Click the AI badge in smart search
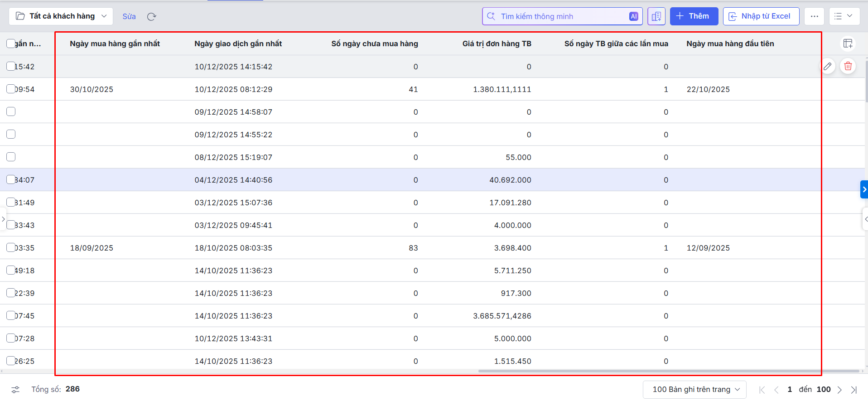This screenshot has width=868, height=401. [633, 16]
